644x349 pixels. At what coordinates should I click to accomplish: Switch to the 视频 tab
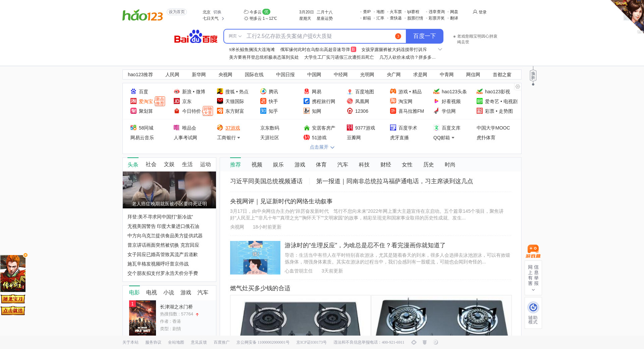click(x=257, y=165)
